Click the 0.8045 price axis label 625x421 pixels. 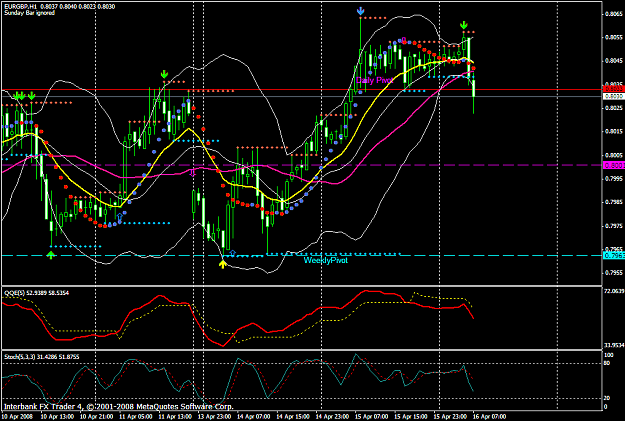coord(614,61)
